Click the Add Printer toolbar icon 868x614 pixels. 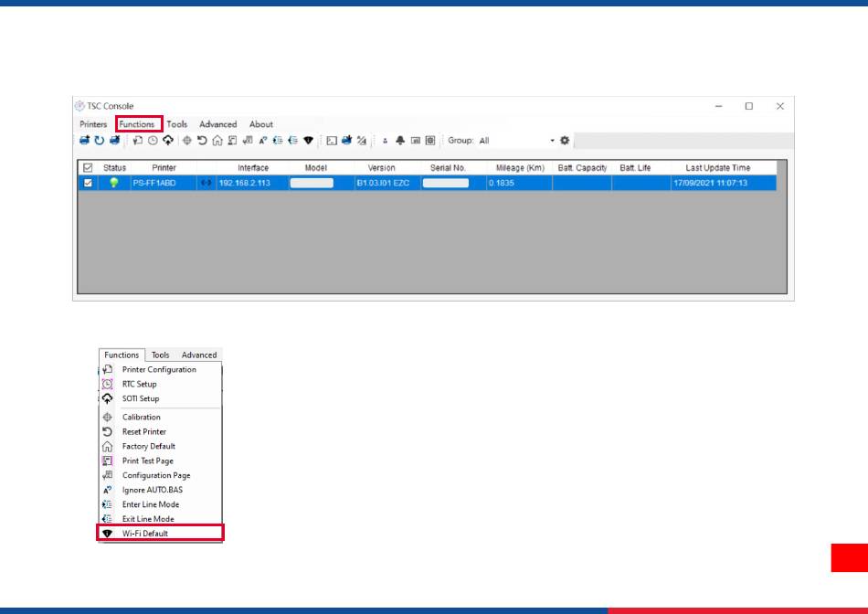[84, 141]
